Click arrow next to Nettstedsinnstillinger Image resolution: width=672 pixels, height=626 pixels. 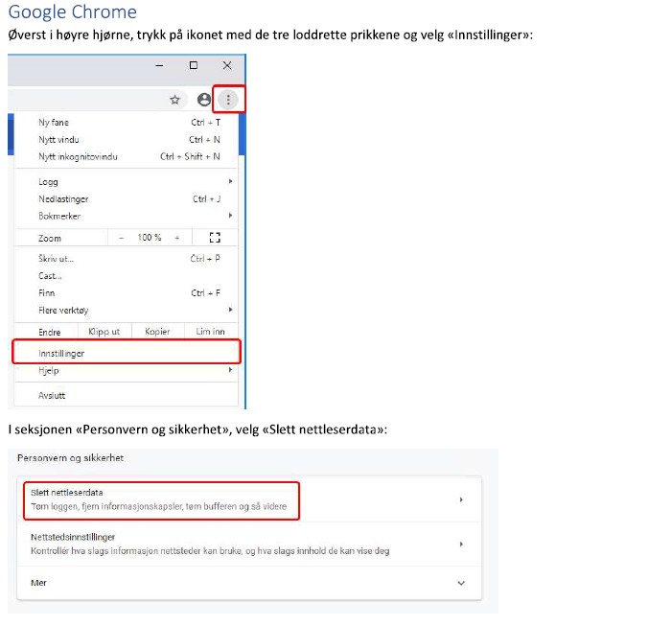click(461, 545)
